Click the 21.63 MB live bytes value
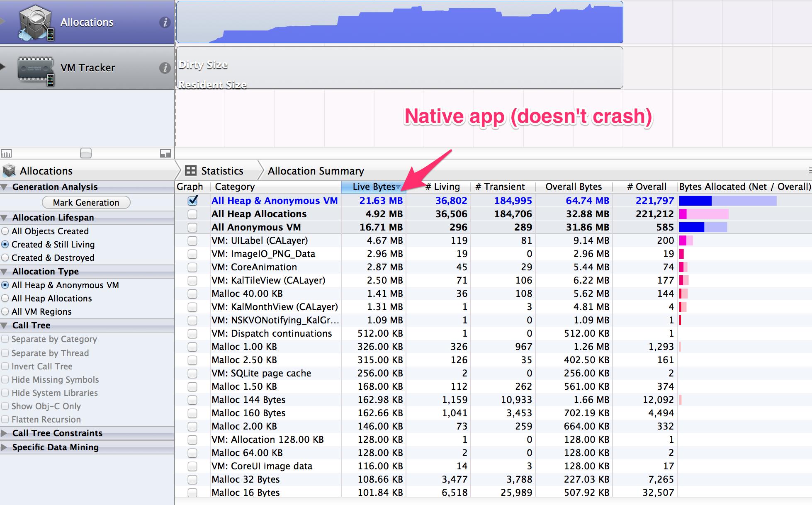 (x=381, y=201)
